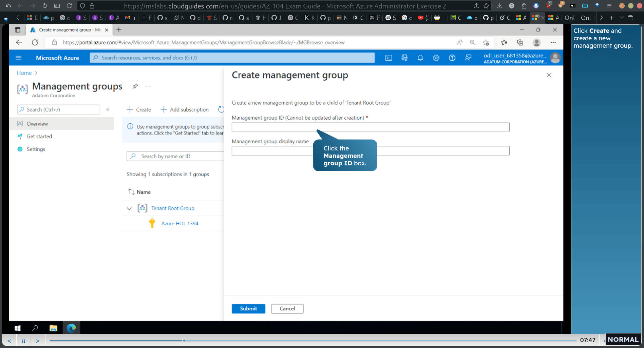
Task: Refresh the management groups list
Action: tap(221, 109)
